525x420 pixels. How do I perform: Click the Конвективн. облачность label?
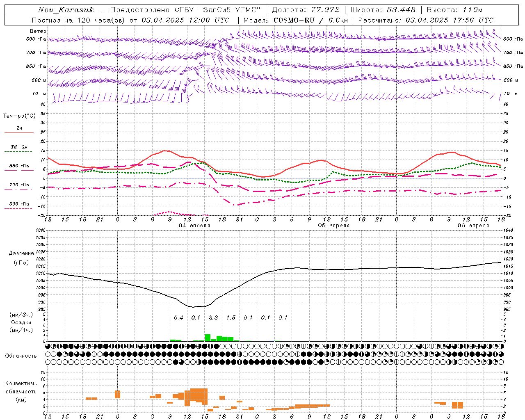tap(21, 387)
